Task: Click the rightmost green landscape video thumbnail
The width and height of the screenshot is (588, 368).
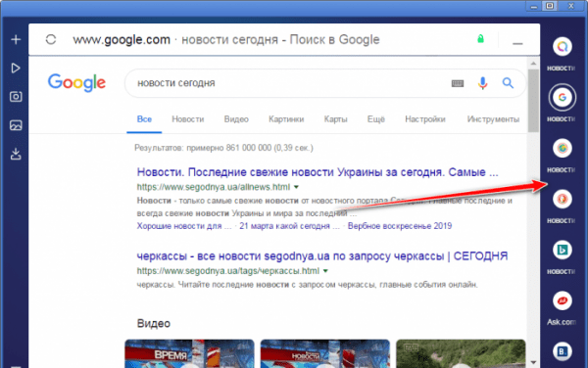Action: point(461,353)
